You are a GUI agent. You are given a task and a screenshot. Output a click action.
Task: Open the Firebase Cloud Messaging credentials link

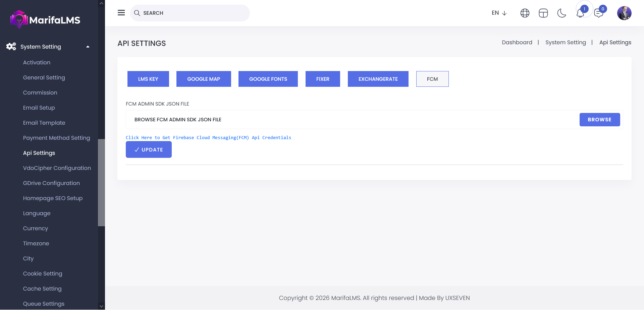(208, 138)
